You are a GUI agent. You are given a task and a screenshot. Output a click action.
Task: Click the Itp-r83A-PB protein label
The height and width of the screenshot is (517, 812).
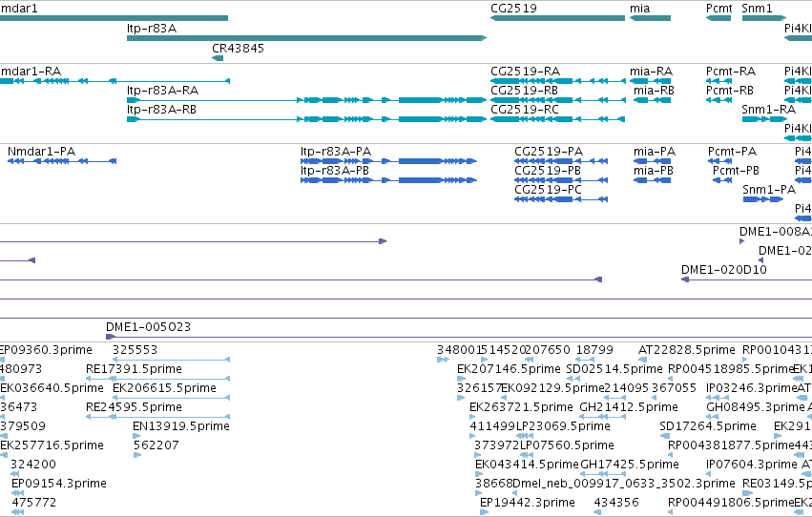335,171
